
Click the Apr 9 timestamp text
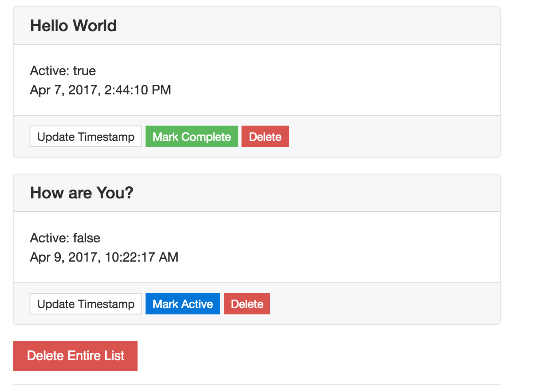click(x=104, y=257)
